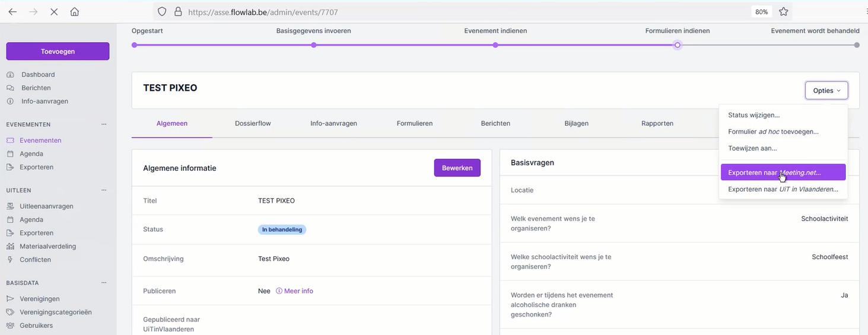Stop loading the page with X icon
Screen dimensions: 868x335
coord(53,12)
